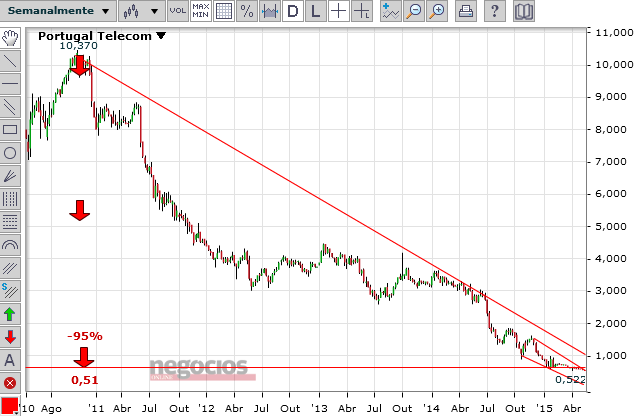Image resolution: width=636 pixels, height=416 pixels.
Task: Select the vertical time zones tool
Action: coord(10,199)
